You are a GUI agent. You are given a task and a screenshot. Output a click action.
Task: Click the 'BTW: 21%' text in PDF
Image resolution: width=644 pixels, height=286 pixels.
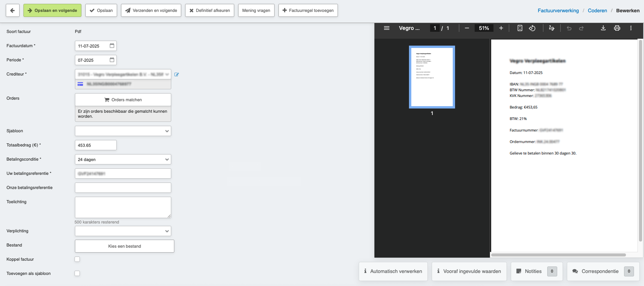(x=518, y=119)
